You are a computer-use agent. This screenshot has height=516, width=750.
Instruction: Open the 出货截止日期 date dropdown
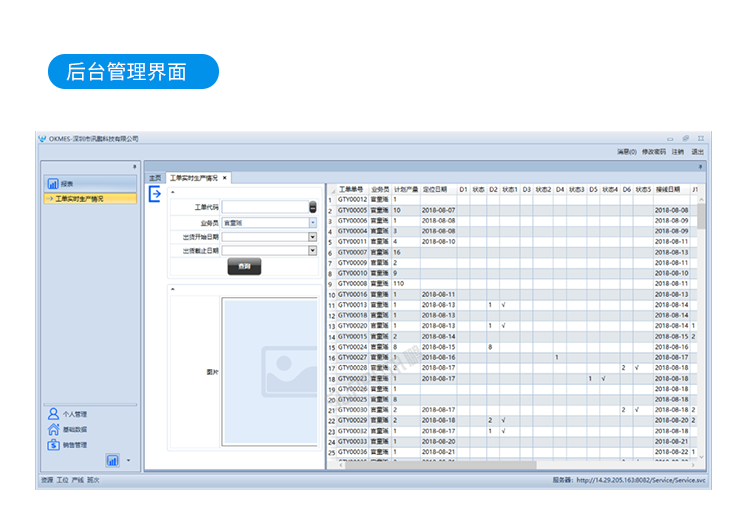(312, 251)
